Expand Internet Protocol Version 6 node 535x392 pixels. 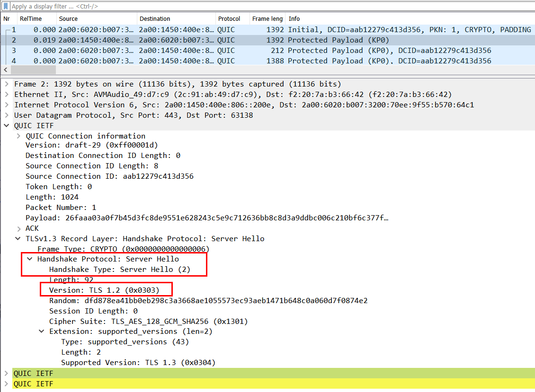7,105
